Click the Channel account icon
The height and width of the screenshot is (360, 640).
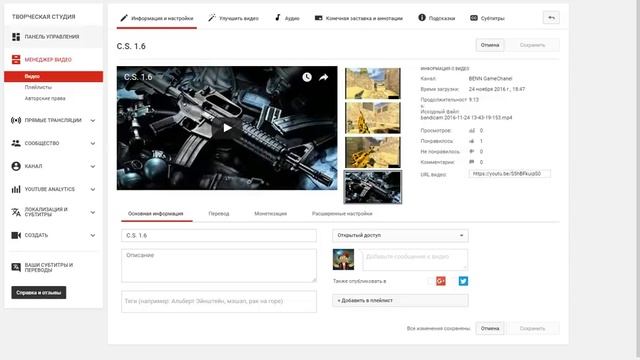[16, 166]
